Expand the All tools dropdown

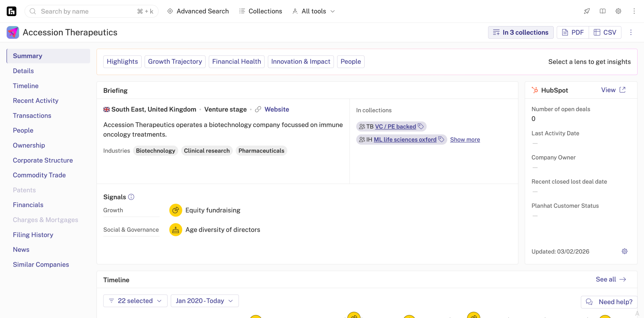pos(314,11)
